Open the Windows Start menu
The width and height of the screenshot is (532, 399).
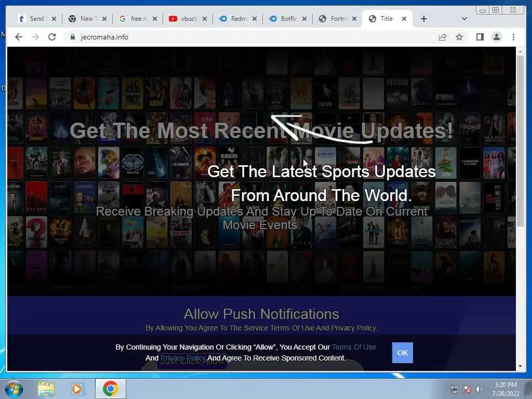pos(14,389)
